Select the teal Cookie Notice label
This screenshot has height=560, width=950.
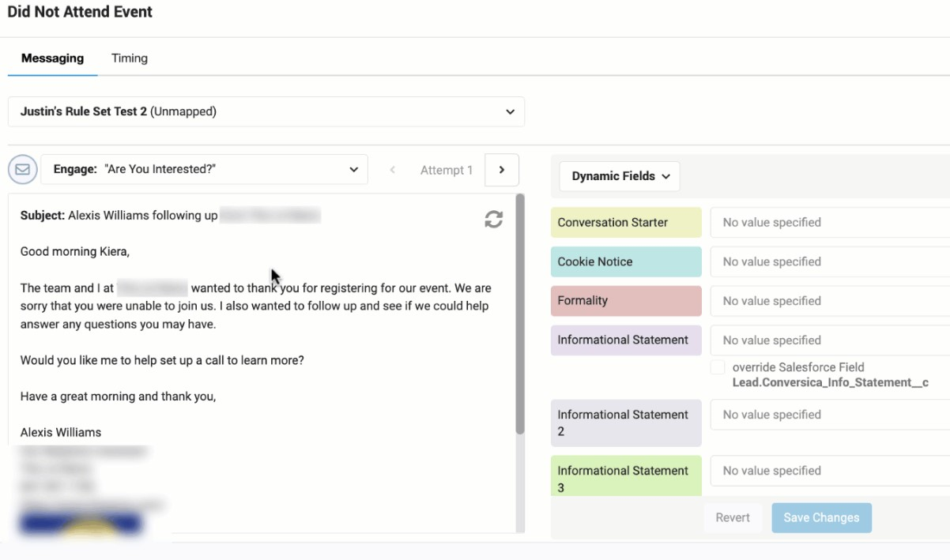click(626, 261)
